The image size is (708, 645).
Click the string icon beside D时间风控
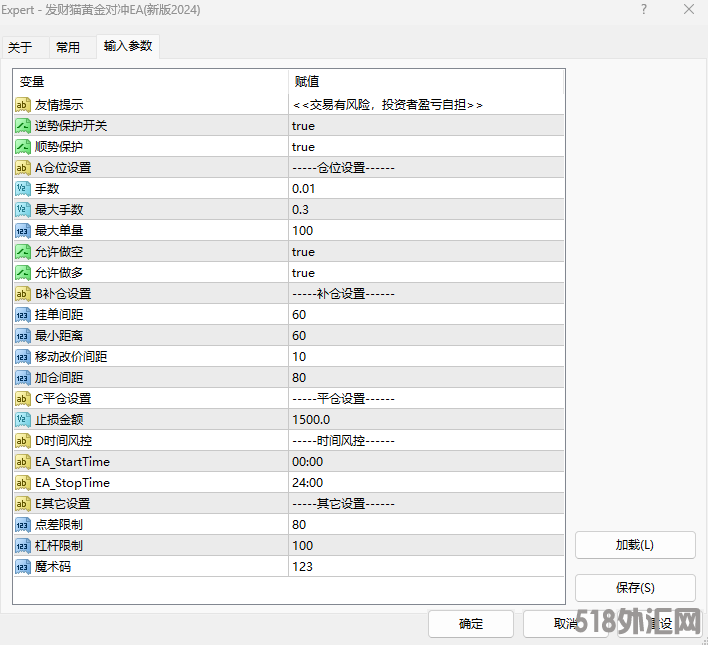click(23, 441)
